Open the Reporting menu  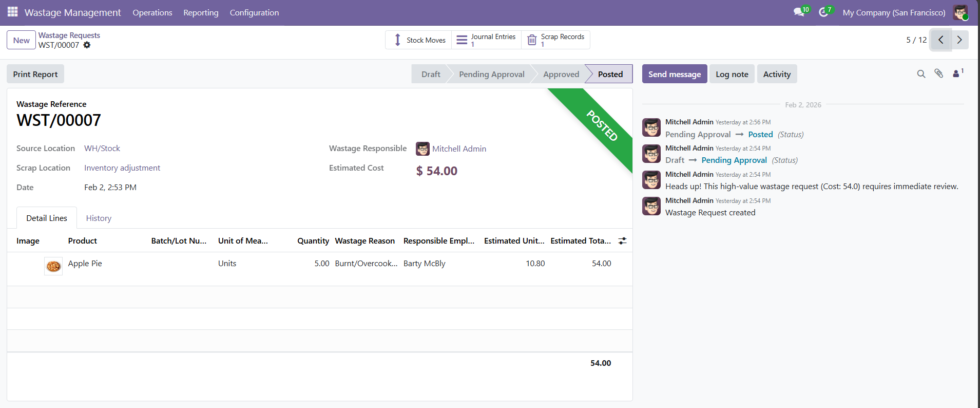(201, 13)
